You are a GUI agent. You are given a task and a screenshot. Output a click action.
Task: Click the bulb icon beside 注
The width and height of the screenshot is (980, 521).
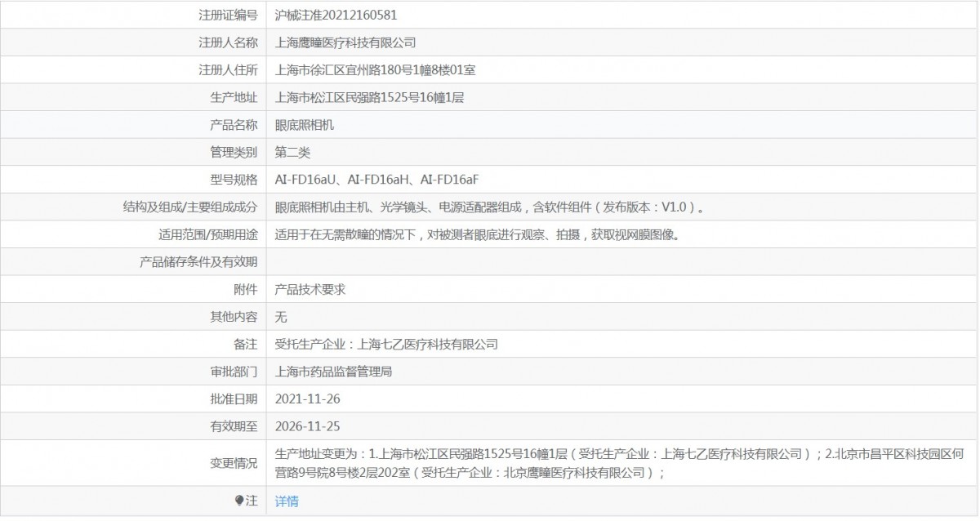coord(239,500)
